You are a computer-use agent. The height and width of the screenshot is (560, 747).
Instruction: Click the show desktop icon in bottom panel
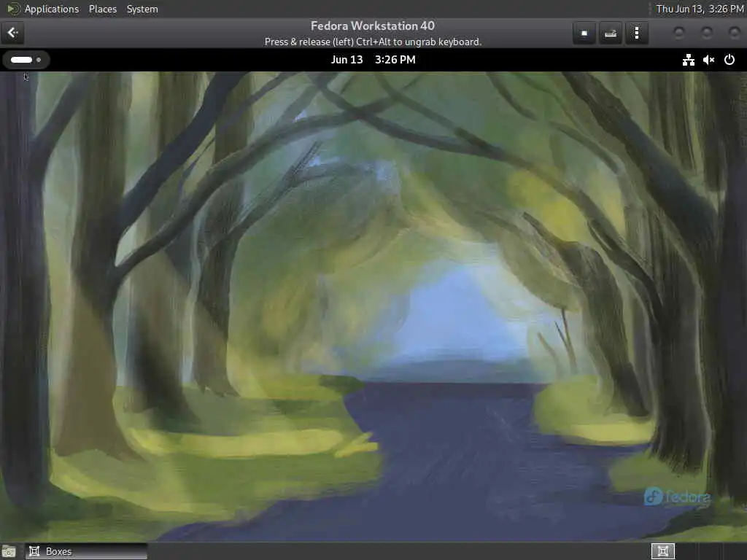(x=9, y=552)
